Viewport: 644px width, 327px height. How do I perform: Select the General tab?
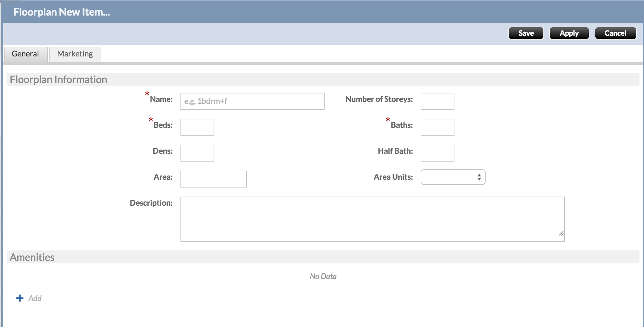point(25,54)
